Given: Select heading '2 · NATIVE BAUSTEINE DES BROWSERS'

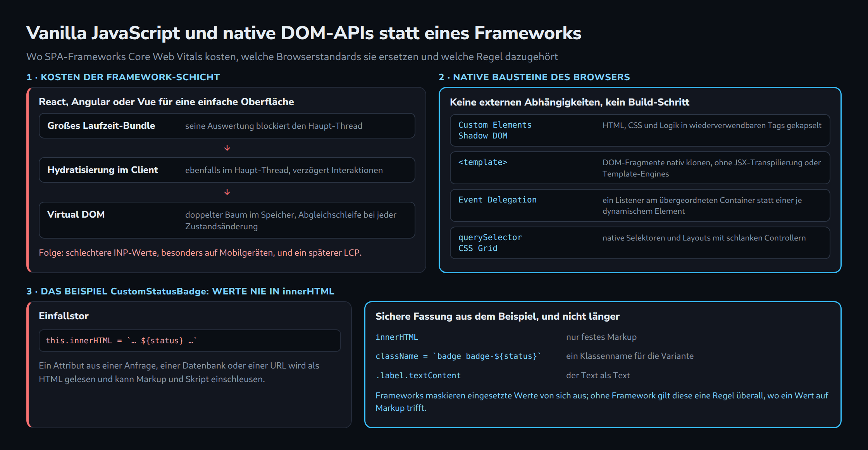Looking at the screenshot, I should (x=534, y=77).
